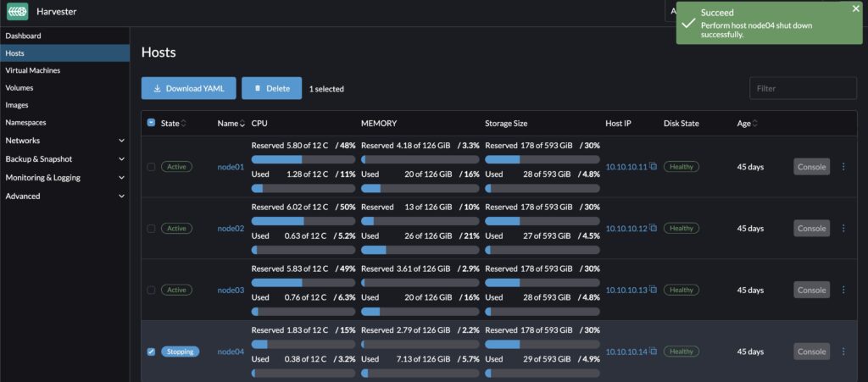
Task: Expand the Networks sidebar section
Action: (121, 141)
